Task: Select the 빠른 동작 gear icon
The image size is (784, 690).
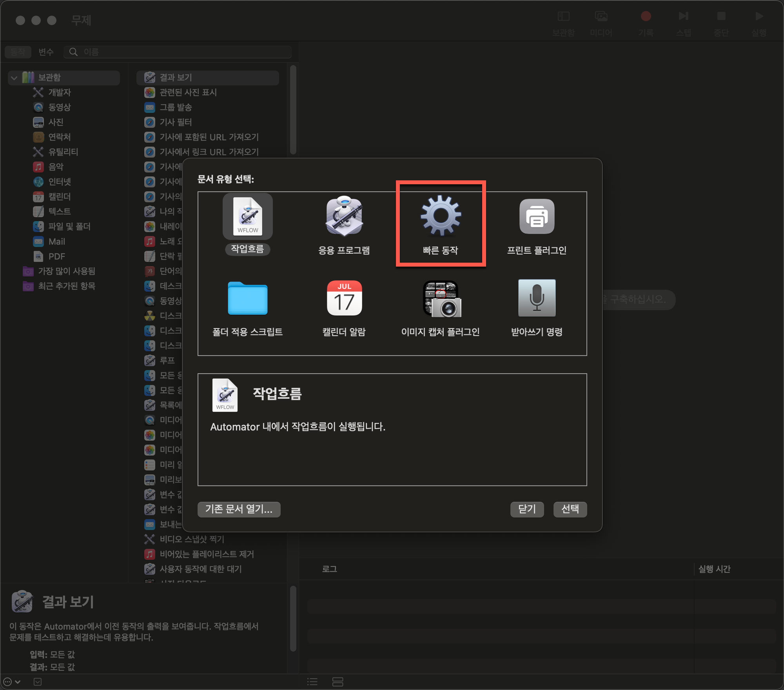Action: tap(441, 216)
